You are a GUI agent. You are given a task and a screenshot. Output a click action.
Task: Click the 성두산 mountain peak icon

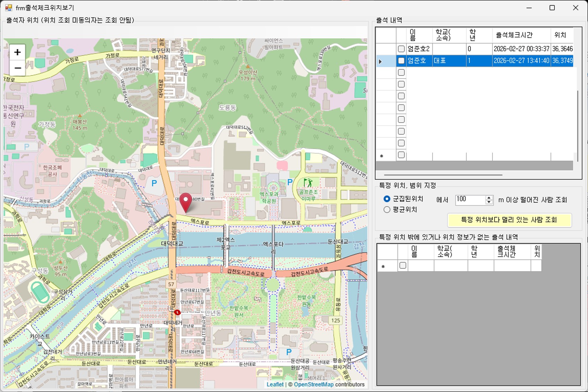60,261
